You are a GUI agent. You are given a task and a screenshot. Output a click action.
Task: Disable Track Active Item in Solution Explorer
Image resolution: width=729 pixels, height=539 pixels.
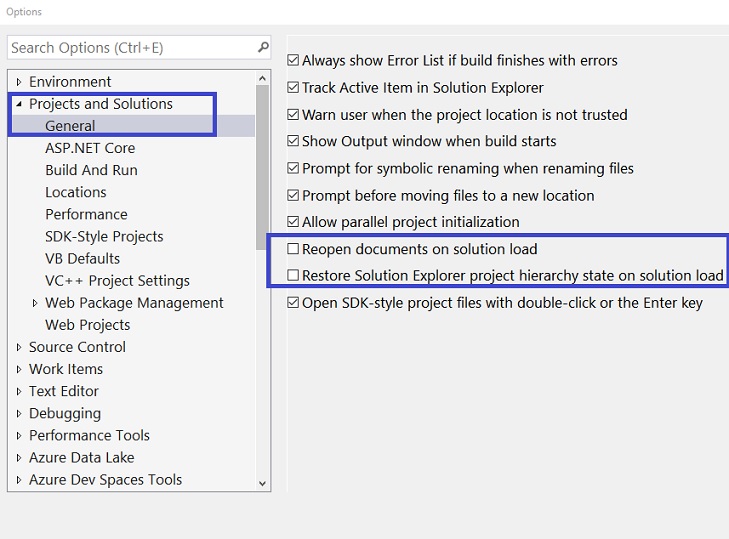click(293, 88)
